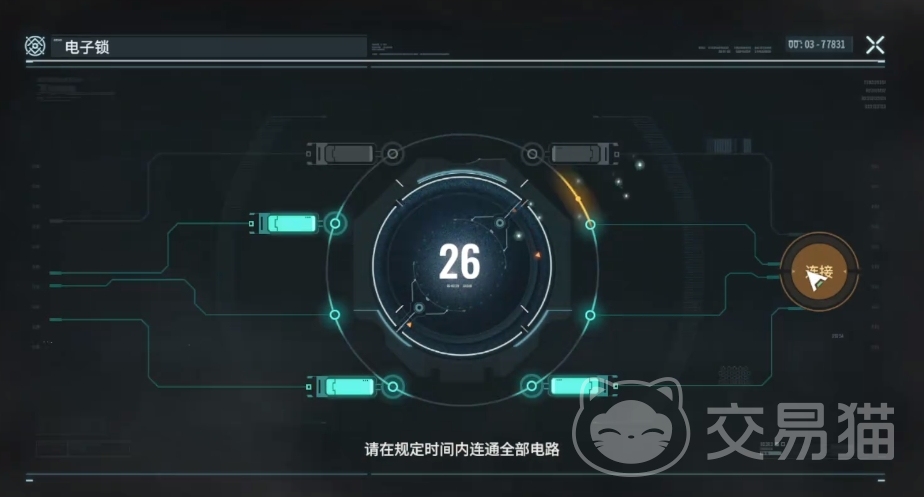Click the bottom-left glowing ring node
Viewport: 924px width, 497px height.
pos(392,387)
